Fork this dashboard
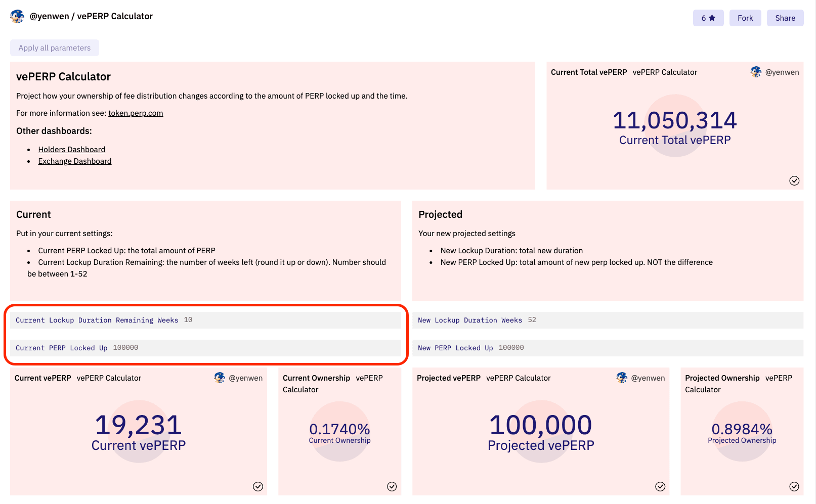Image resolution: width=816 pixels, height=504 pixels. pos(745,18)
